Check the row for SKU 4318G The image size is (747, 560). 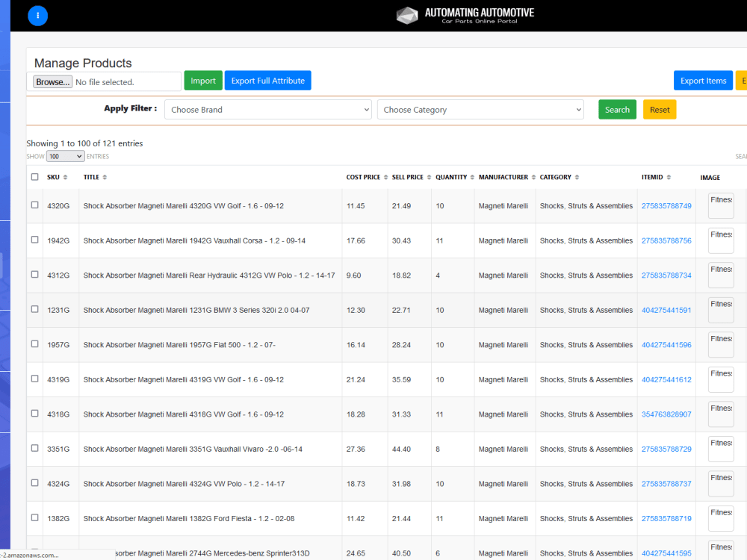pos(35,414)
